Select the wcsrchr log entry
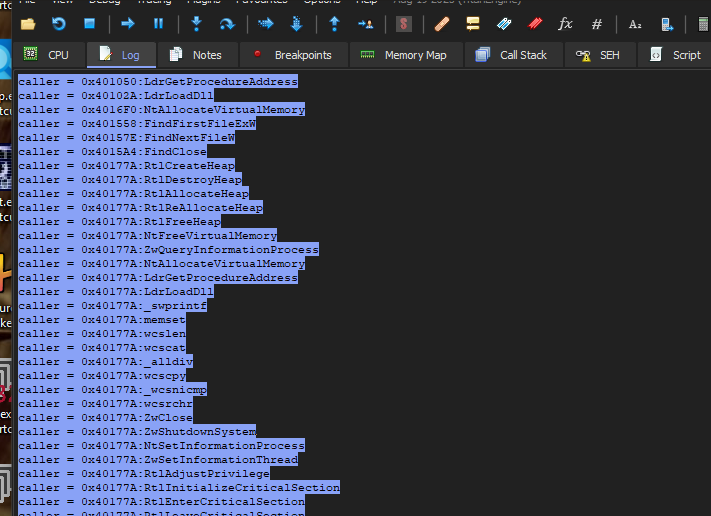The width and height of the screenshot is (711, 516). 106,404
